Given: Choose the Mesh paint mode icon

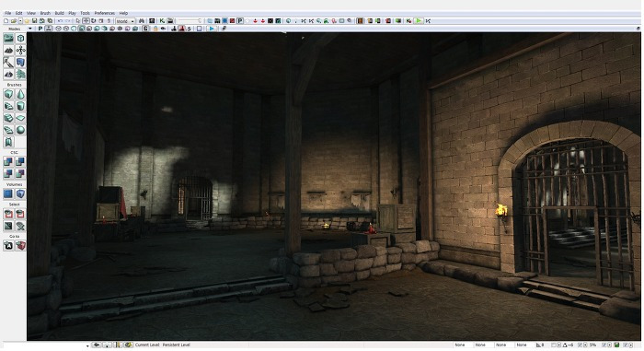Looking at the screenshot, I should point(8,62).
